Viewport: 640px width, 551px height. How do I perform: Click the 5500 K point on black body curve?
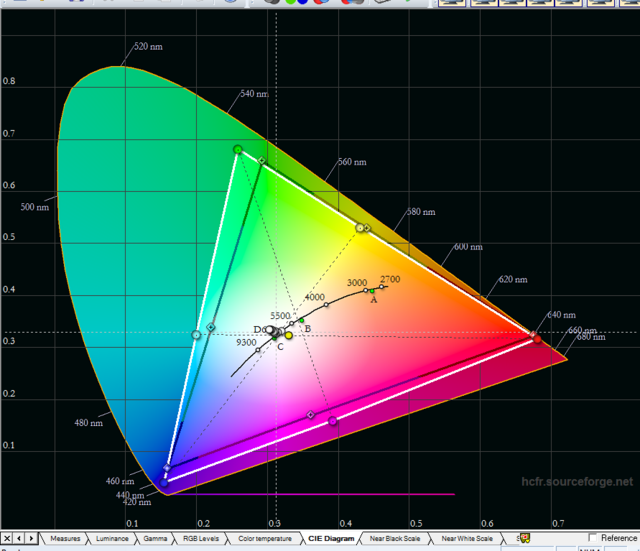coord(291,323)
